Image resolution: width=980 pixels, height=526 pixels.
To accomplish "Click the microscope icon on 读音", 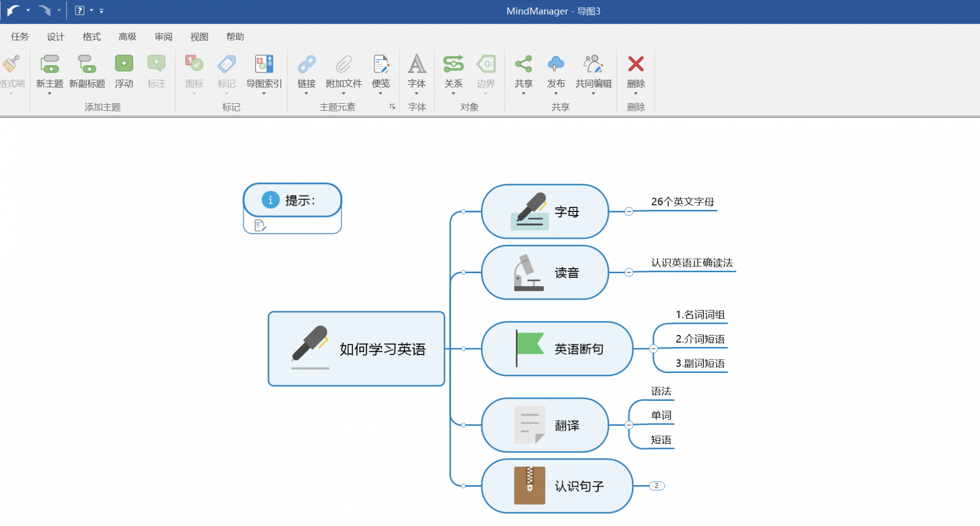I will point(528,273).
